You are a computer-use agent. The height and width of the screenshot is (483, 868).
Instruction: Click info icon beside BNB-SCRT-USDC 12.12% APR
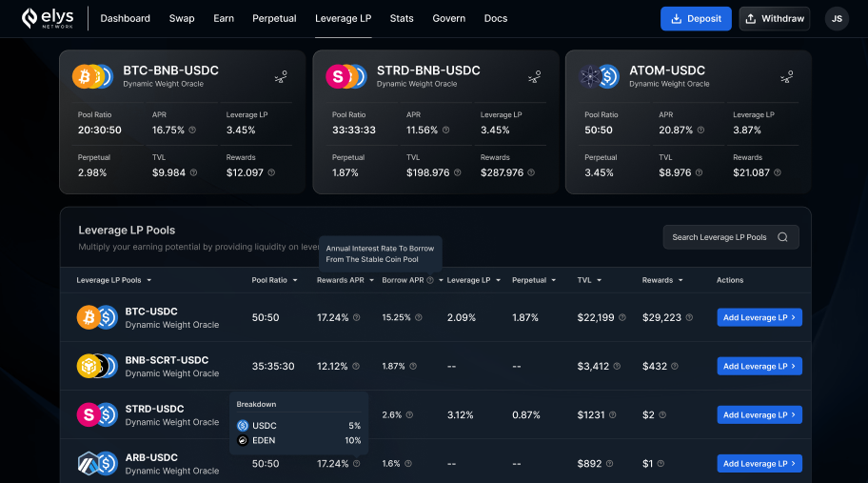(356, 366)
